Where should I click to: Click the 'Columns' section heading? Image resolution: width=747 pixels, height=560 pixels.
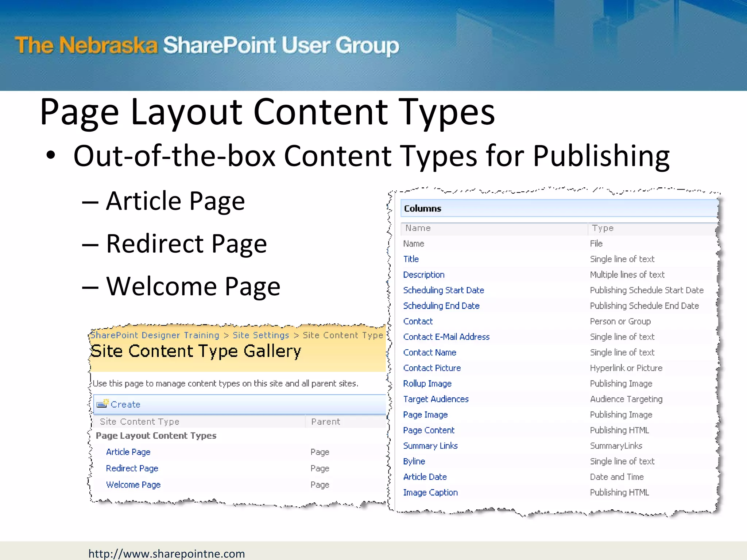[422, 209]
